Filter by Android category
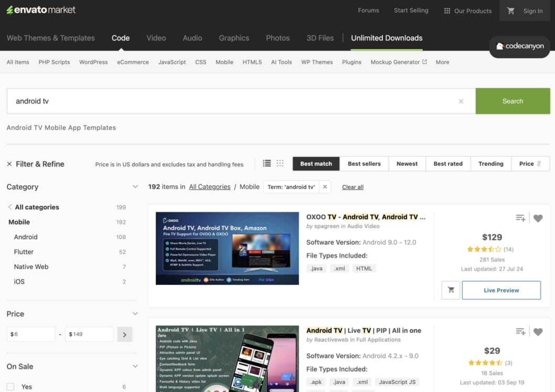Screen dimensions: 555x392 point(26,237)
